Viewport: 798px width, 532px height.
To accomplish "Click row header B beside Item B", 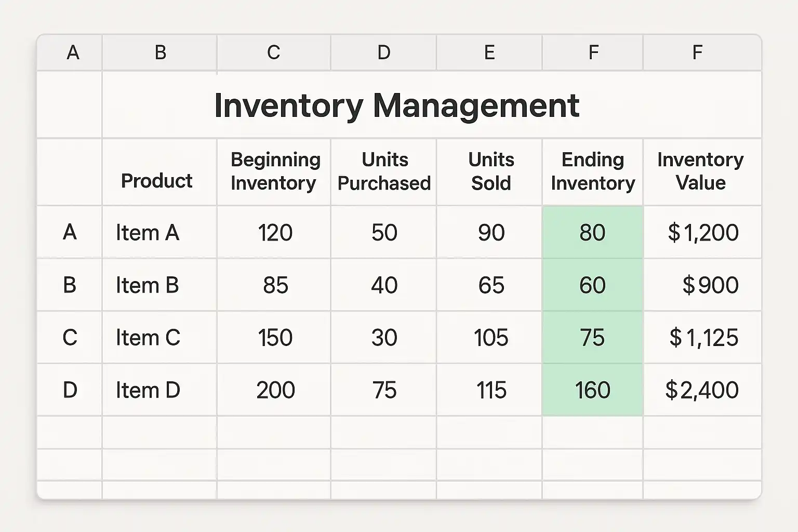I will tap(70, 285).
